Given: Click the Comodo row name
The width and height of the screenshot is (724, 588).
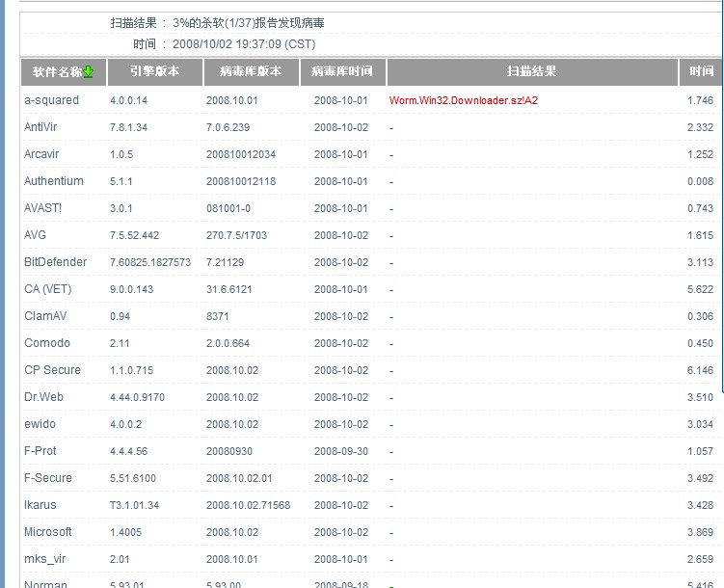Looking at the screenshot, I should (x=47, y=343).
